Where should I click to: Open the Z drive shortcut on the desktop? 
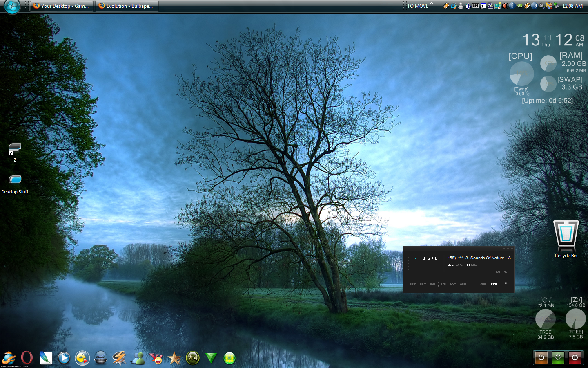click(15, 152)
